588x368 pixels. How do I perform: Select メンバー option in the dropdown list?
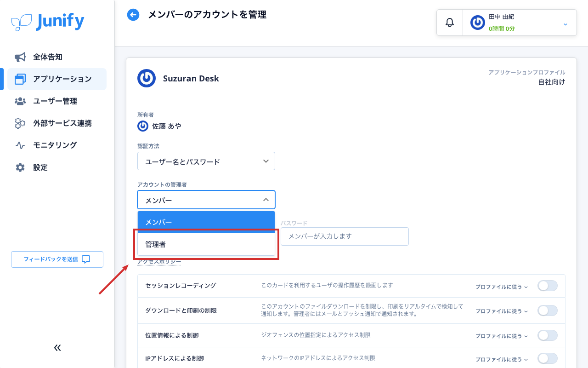click(206, 222)
